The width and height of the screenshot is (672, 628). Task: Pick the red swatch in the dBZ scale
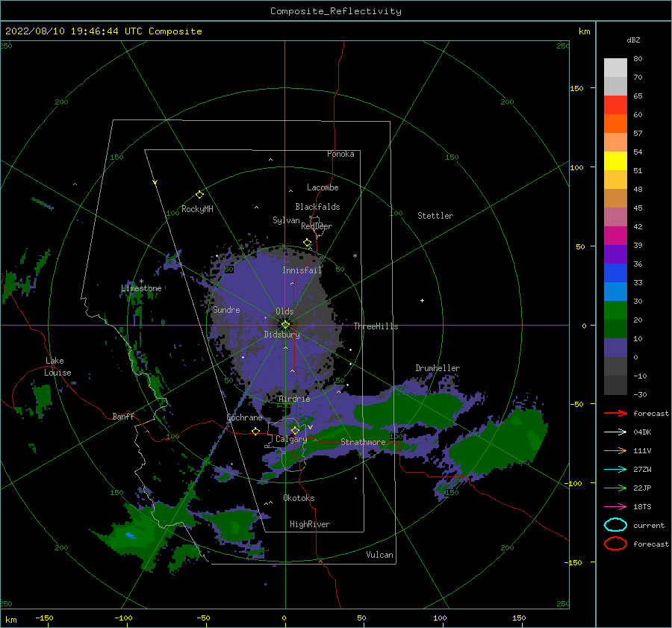pos(615,105)
